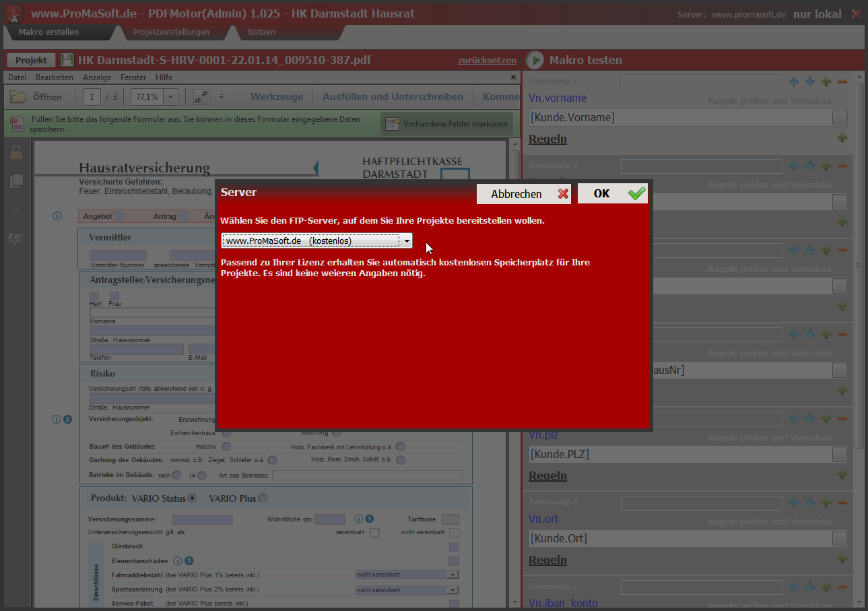Click the folder icon next to Öffnen
Image resolution: width=868 pixels, height=611 pixels.
tap(18, 97)
